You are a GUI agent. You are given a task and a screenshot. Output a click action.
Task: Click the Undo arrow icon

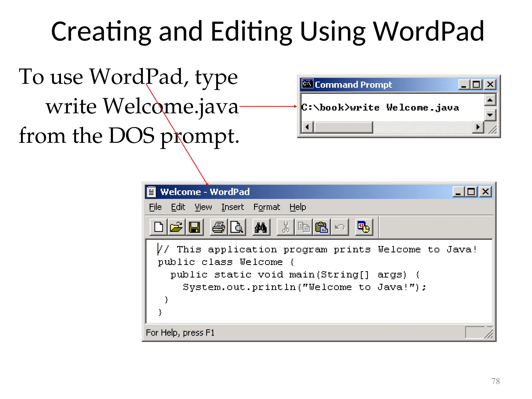pyautogui.click(x=340, y=227)
